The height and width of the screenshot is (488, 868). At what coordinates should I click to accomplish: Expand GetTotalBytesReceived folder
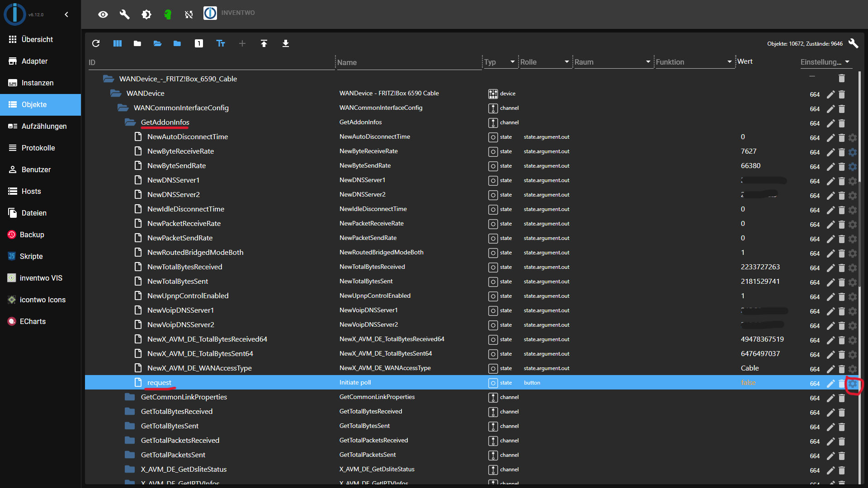pos(130,411)
